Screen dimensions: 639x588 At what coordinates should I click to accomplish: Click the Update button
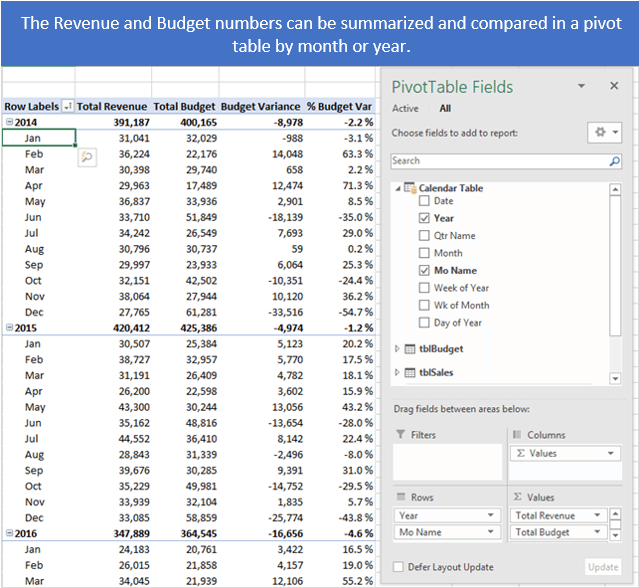tap(603, 567)
